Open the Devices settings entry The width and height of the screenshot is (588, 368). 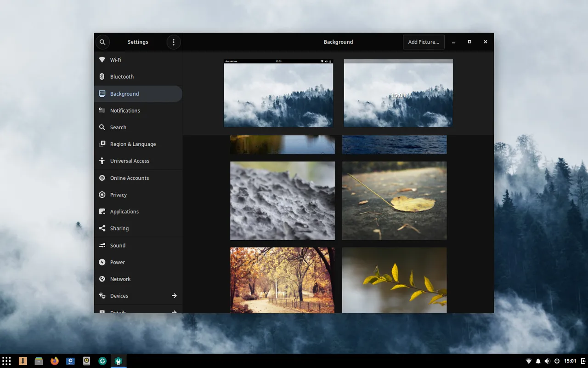138,296
